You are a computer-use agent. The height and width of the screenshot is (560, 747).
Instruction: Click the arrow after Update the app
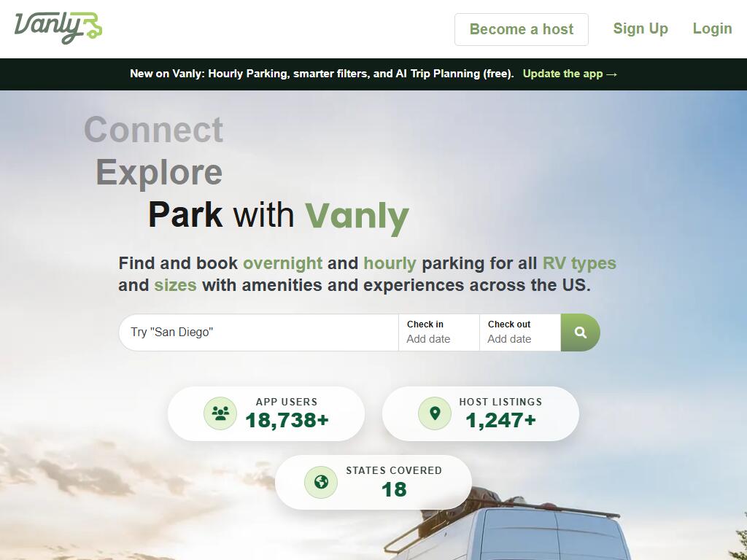tap(612, 74)
